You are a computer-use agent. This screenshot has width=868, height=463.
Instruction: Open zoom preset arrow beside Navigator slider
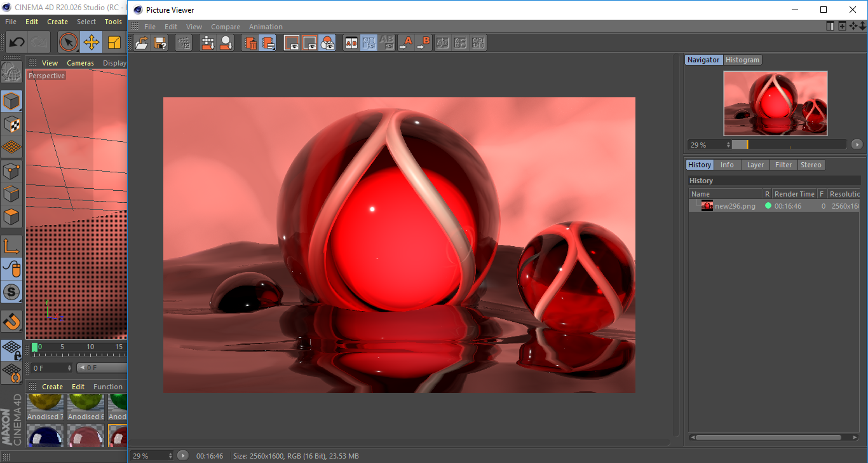[x=857, y=144]
